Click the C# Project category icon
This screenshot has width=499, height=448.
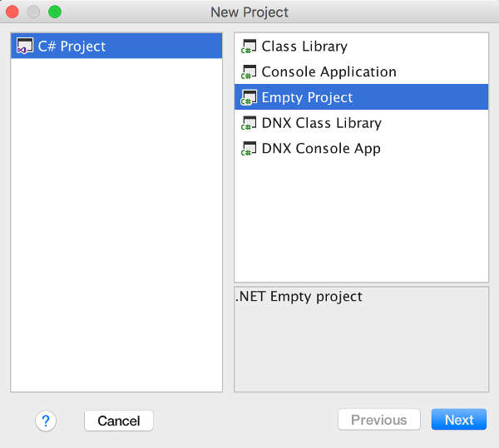point(25,47)
